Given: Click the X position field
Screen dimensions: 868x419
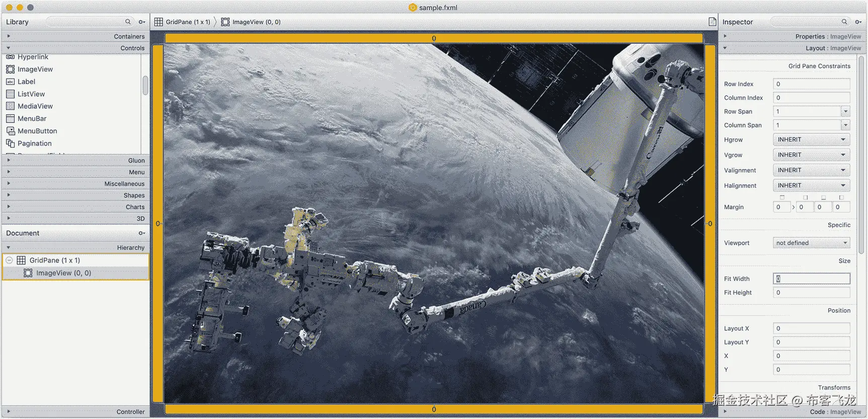Looking at the screenshot, I should pyautogui.click(x=812, y=356).
